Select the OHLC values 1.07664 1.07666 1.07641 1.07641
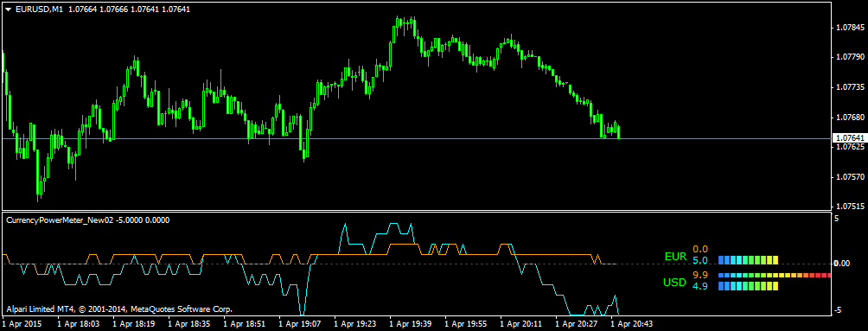This screenshot has width=868, height=331. click(129, 10)
